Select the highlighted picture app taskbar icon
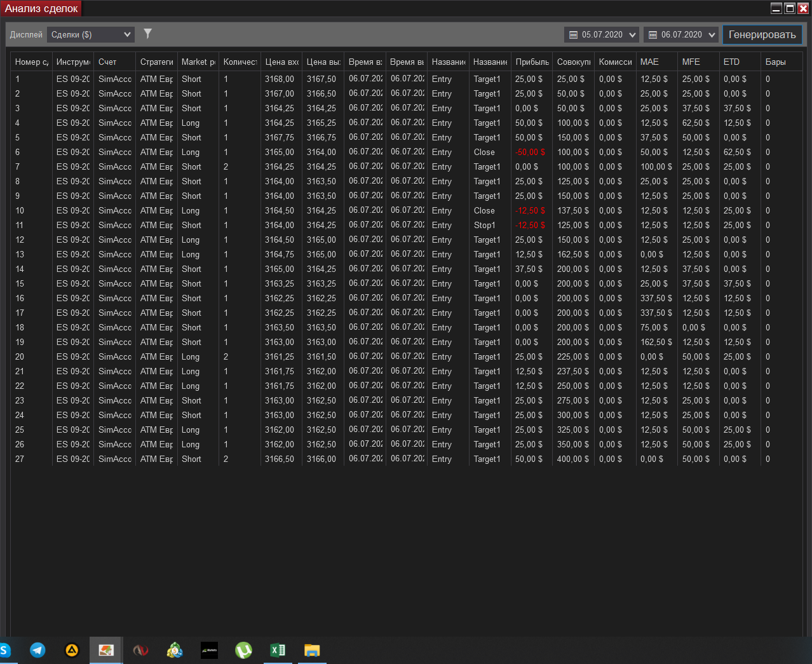812x664 pixels. coord(106,650)
